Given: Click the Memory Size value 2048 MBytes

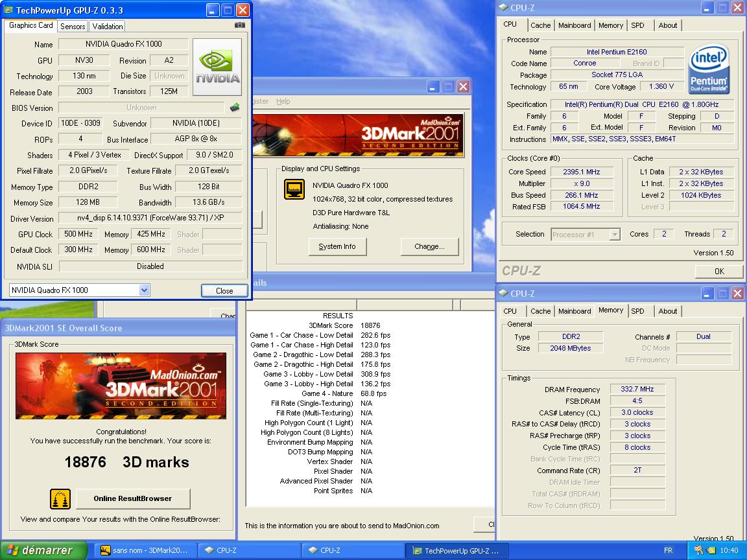Looking at the screenshot, I should pyautogui.click(x=570, y=348).
